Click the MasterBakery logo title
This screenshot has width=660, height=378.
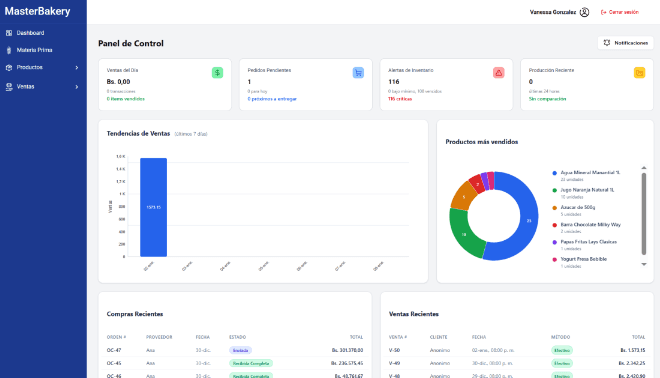pyautogui.click(x=37, y=11)
